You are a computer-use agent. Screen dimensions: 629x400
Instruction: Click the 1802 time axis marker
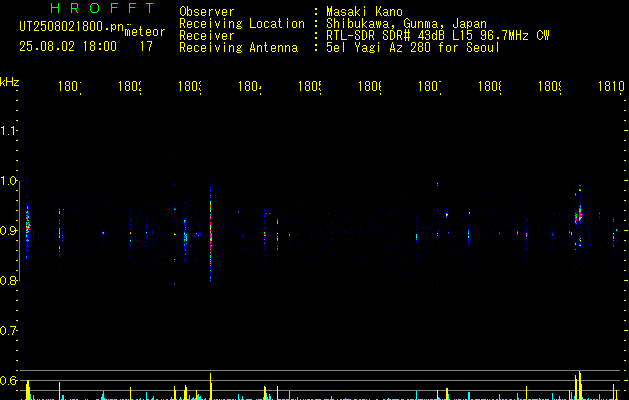pyautogui.click(x=130, y=86)
